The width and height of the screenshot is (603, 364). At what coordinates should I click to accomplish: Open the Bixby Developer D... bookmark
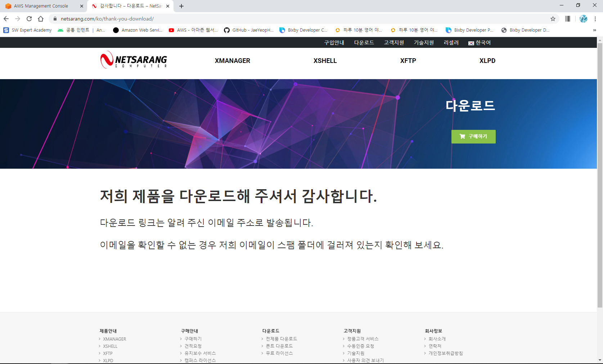[x=525, y=30]
